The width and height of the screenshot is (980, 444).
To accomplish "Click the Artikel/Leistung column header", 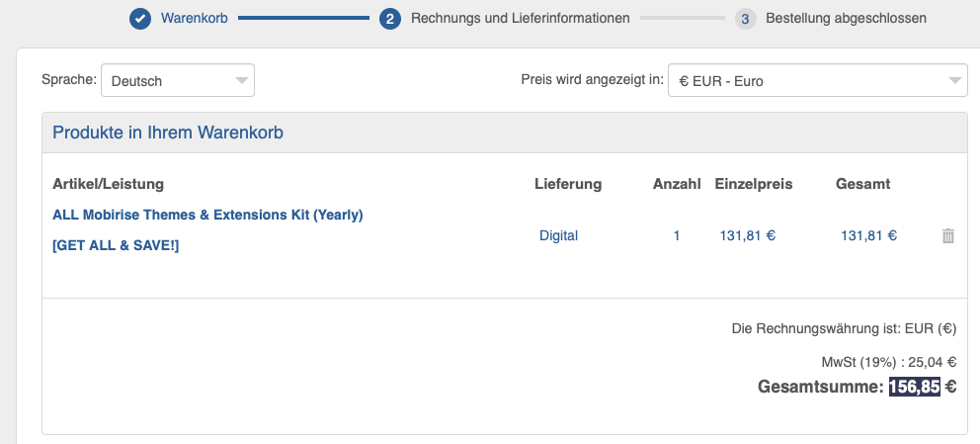I will (108, 184).
